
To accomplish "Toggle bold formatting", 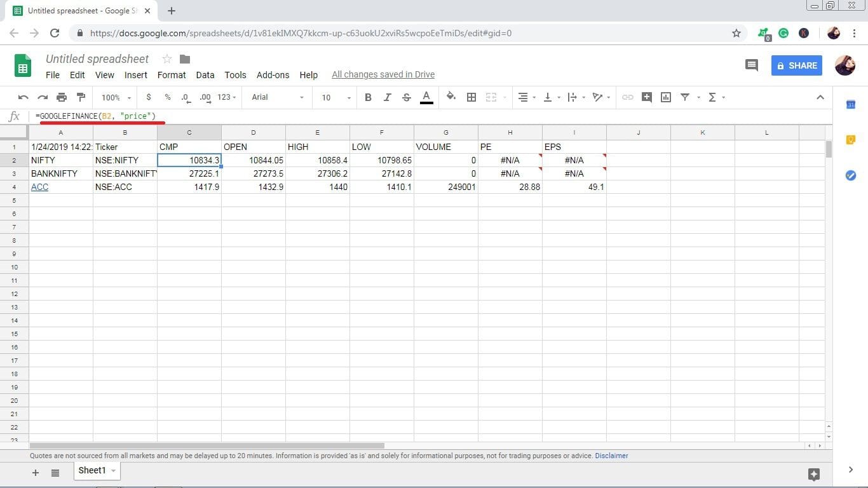I will [368, 97].
